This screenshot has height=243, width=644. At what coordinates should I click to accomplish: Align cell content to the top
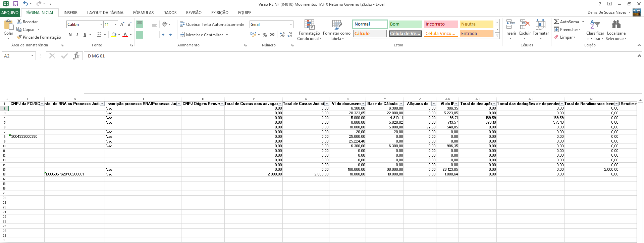click(140, 25)
